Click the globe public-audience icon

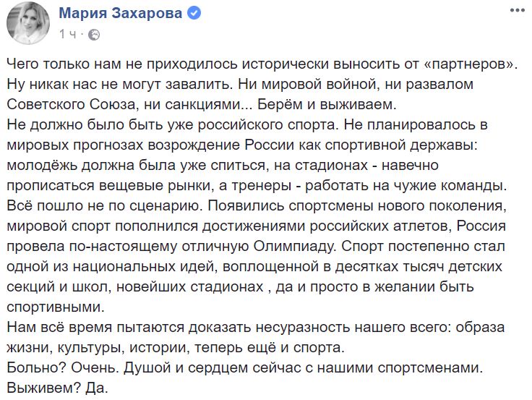(x=94, y=35)
